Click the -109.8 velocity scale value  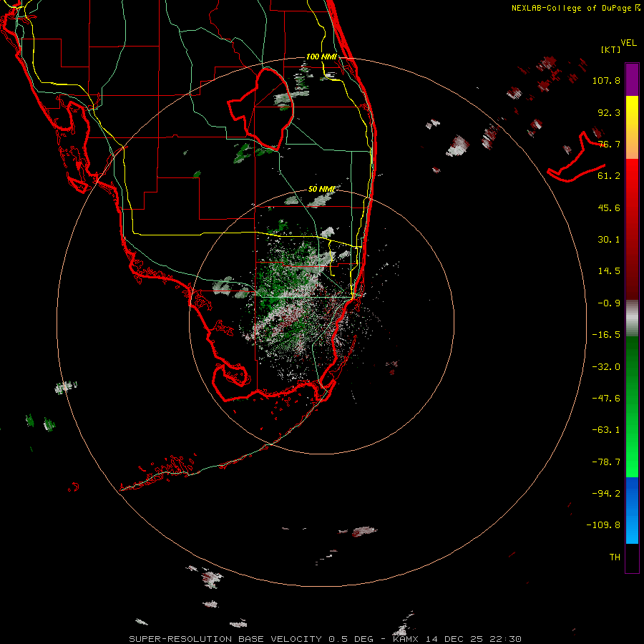pos(603,525)
